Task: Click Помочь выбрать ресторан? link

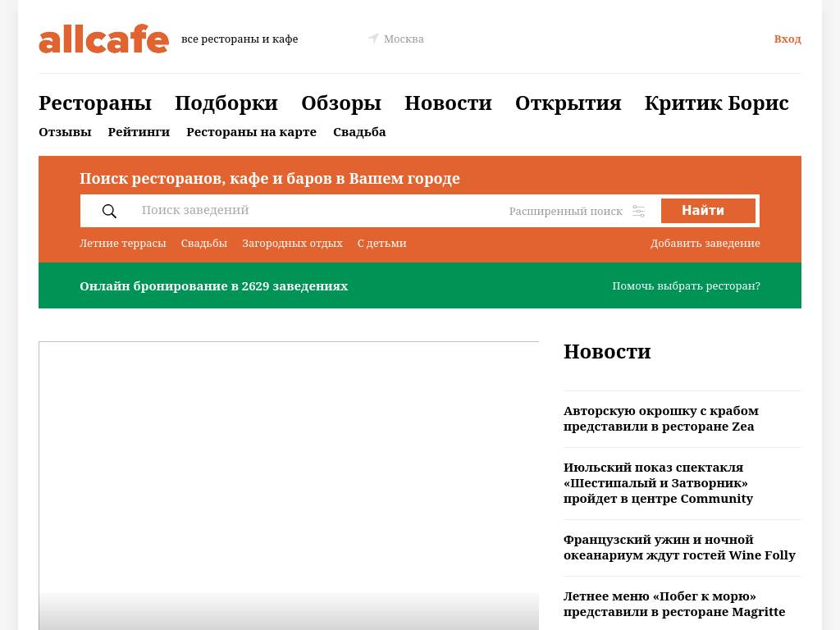Action: point(687,286)
